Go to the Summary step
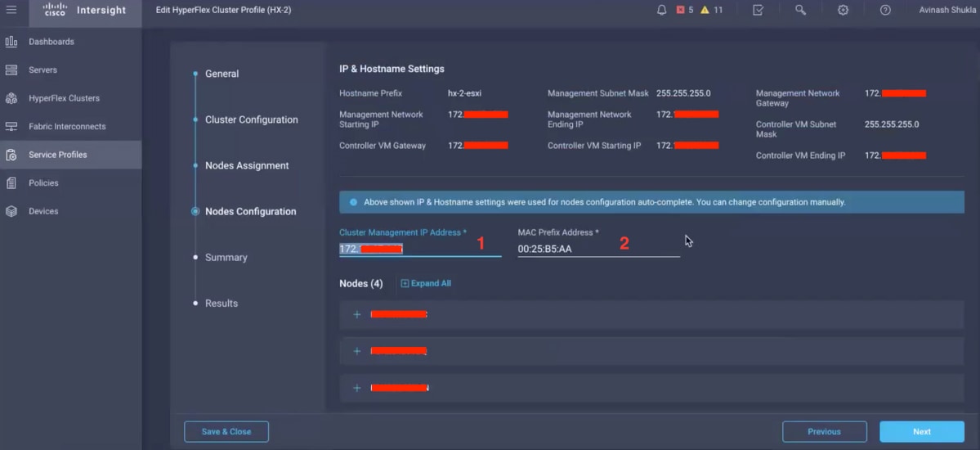This screenshot has height=450, width=980. 226,257
